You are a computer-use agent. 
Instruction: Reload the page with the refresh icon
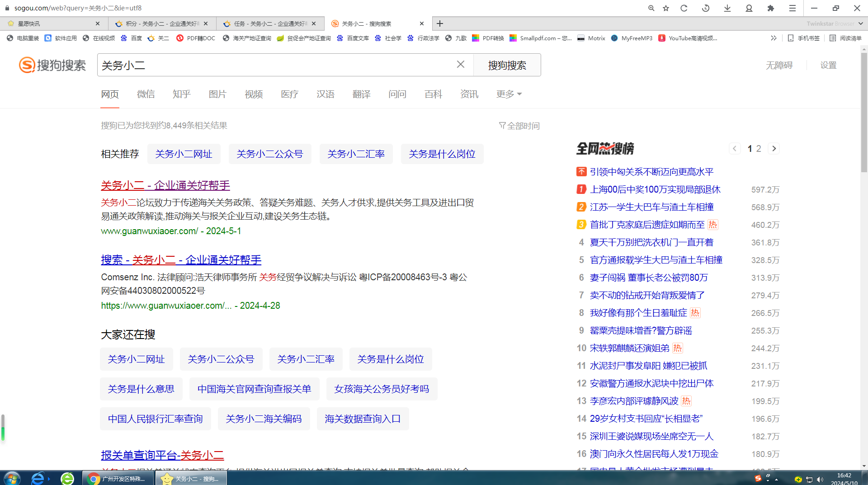684,8
